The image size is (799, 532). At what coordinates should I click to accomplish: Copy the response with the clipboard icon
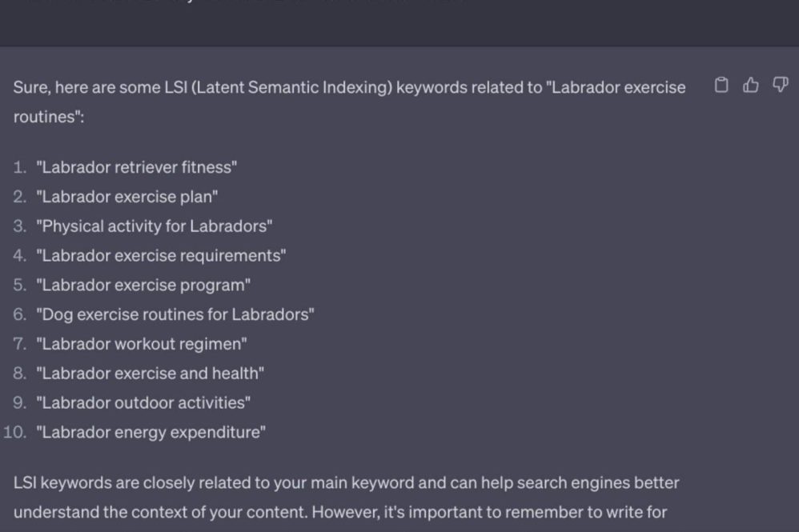[x=721, y=86]
